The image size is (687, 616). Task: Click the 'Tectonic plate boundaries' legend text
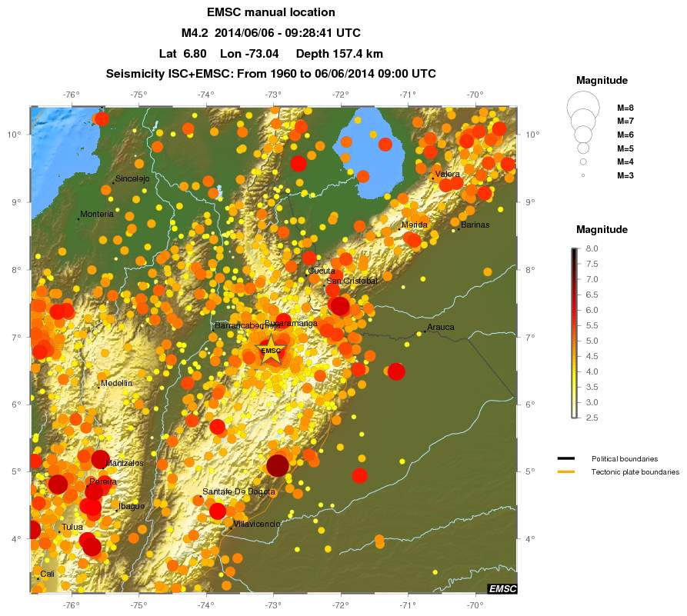(635, 472)
